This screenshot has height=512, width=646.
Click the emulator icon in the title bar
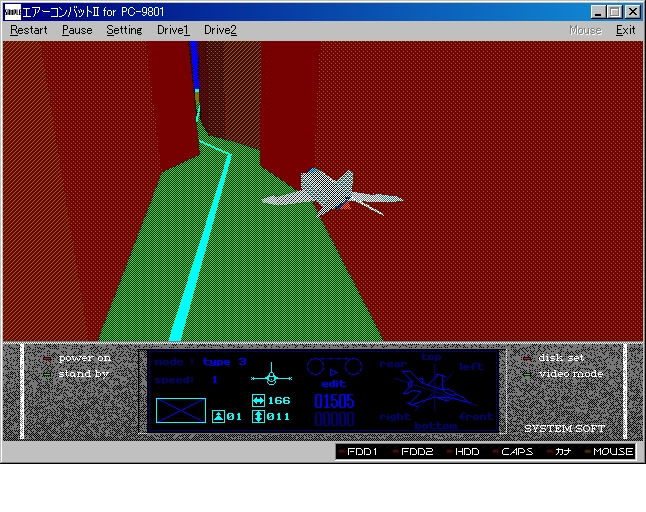point(12,12)
